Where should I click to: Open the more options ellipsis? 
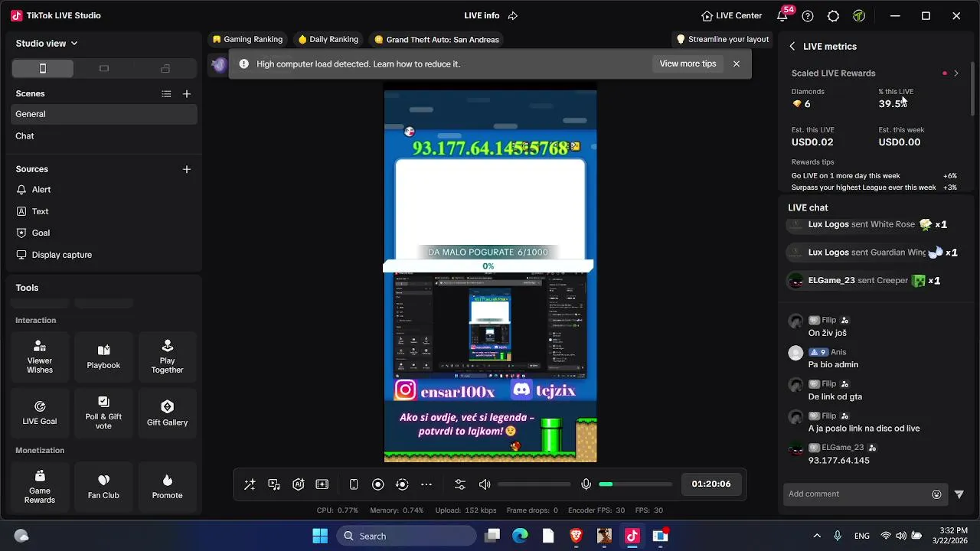pos(426,484)
